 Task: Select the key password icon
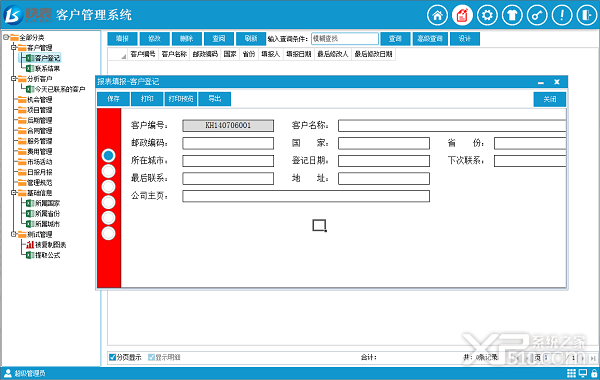tap(537, 15)
